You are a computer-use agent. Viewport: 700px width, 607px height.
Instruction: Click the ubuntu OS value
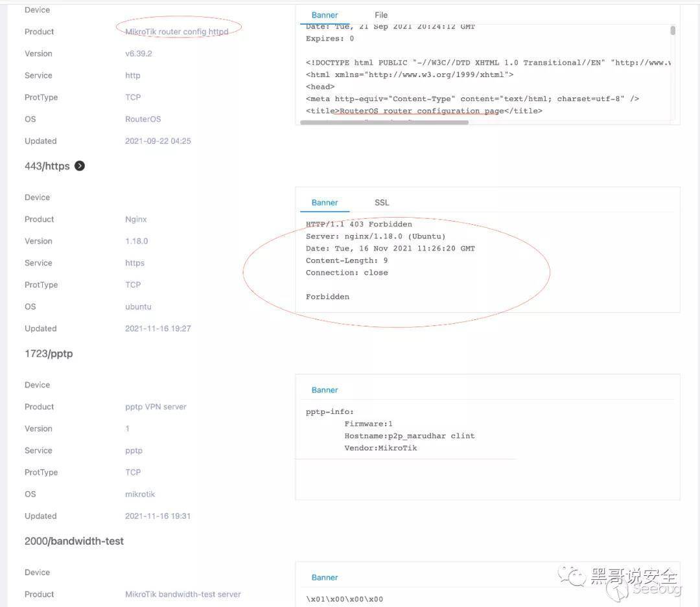[138, 306]
